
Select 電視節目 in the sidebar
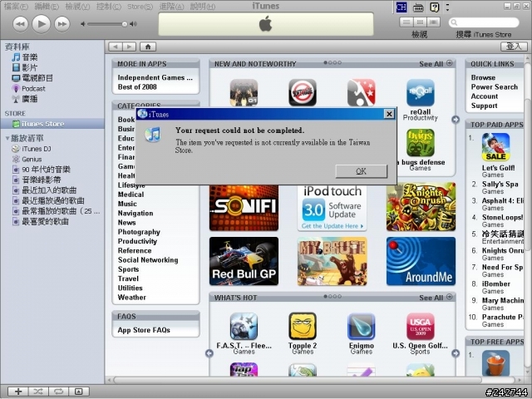click(x=32, y=78)
